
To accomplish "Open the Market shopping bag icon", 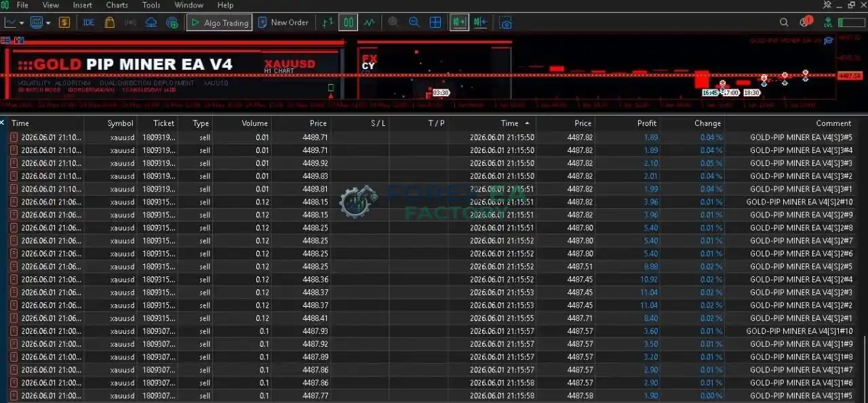I will click(110, 22).
